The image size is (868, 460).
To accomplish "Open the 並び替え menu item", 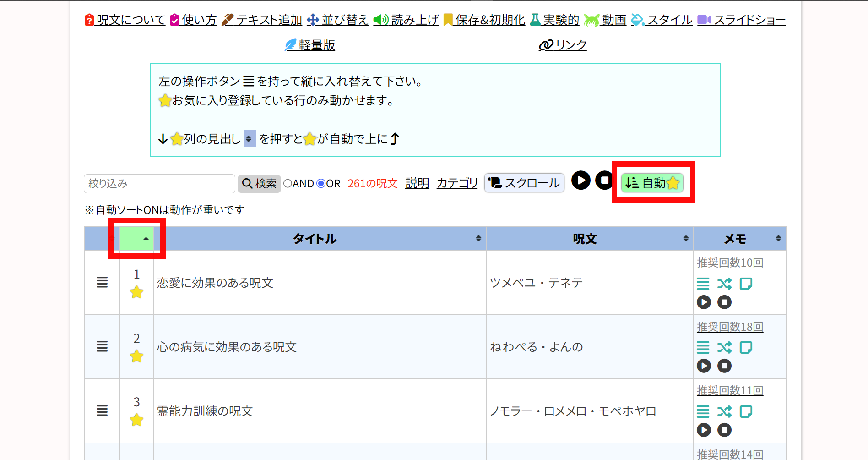I will click(338, 20).
